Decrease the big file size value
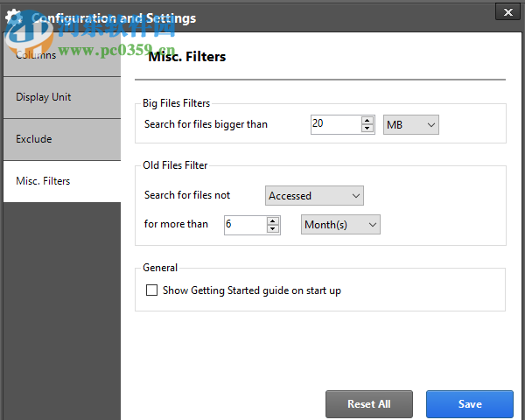The height and width of the screenshot is (420, 525). [367, 129]
